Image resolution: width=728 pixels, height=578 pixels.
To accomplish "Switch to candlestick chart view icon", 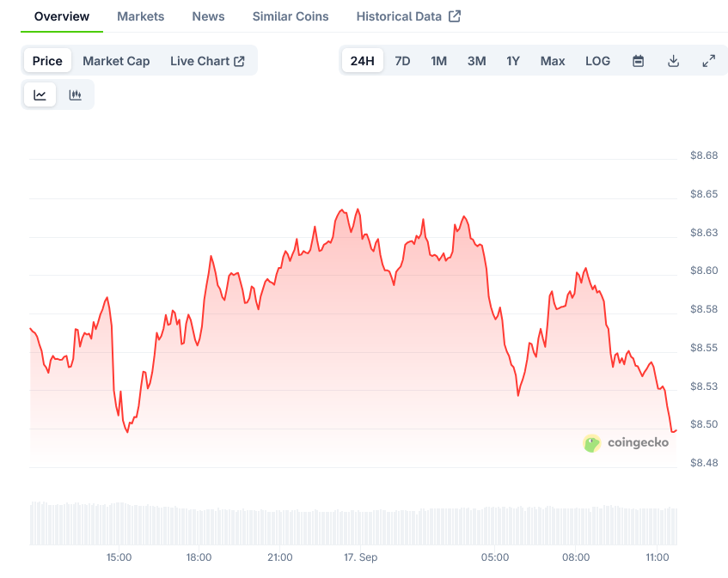I will 76,95.
